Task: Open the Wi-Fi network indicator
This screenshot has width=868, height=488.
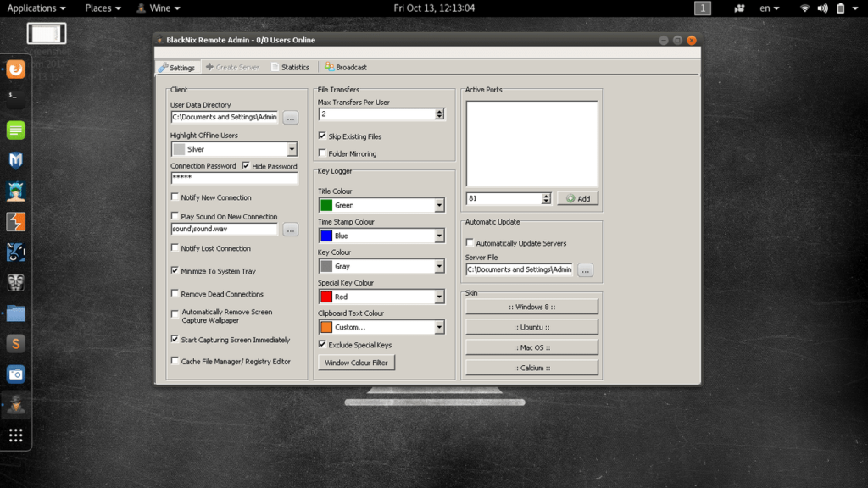Action: click(x=805, y=8)
